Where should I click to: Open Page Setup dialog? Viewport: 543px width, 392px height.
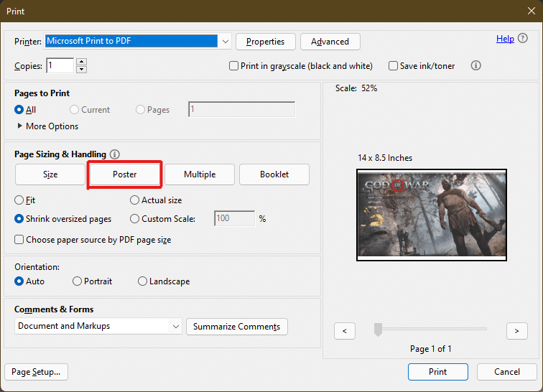[x=36, y=372]
